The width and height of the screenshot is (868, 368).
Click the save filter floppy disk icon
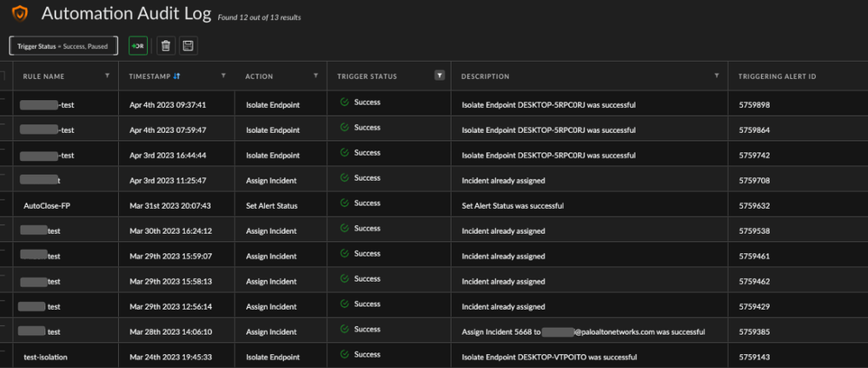(x=188, y=45)
